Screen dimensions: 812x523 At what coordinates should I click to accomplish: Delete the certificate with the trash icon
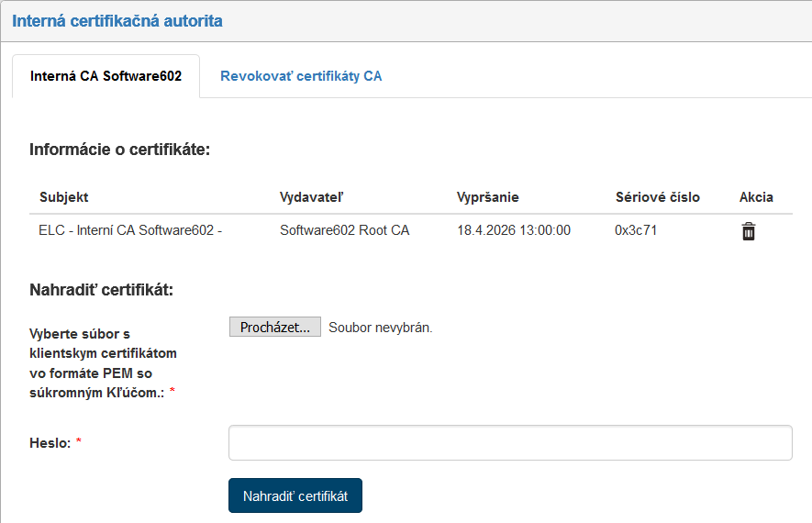(x=749, y=231)
